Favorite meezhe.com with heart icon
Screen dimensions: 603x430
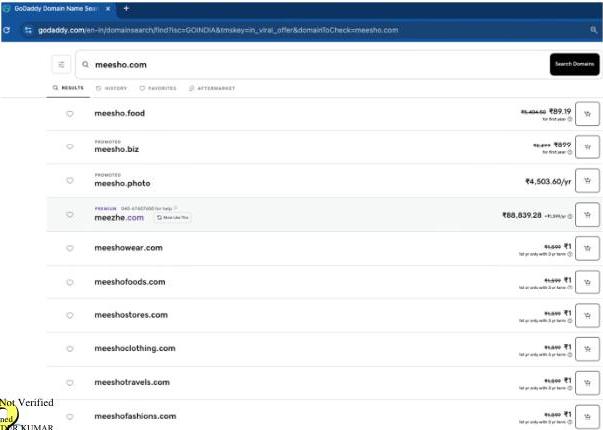click(x=70, y=214)
